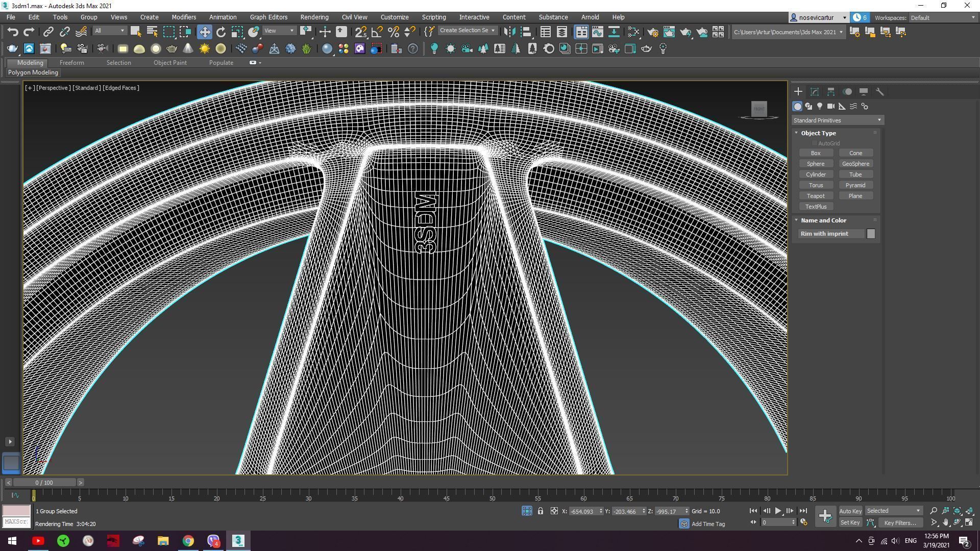Open the selection filter All dropdown
The width and height of the screenshot is (980, 551).
pyautogui.click(x=109, y=31)
